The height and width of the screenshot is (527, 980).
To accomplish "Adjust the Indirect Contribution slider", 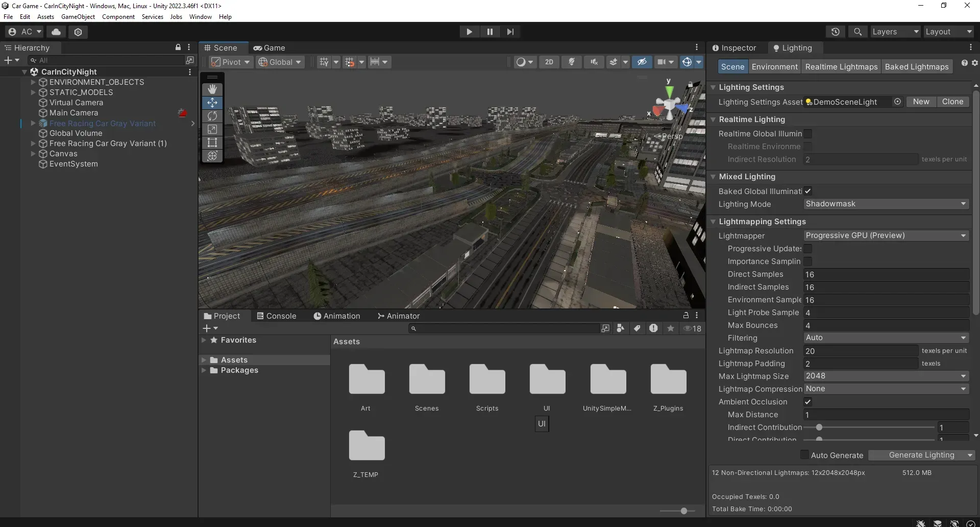I will click(819, 427).
